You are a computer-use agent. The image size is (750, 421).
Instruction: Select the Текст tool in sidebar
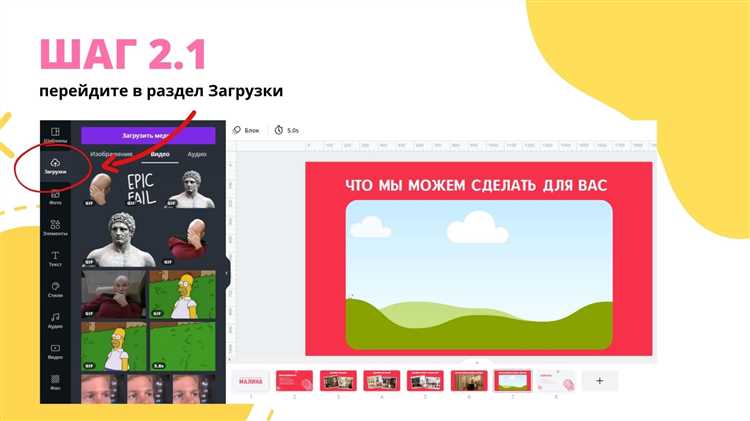tap(55, 259)
